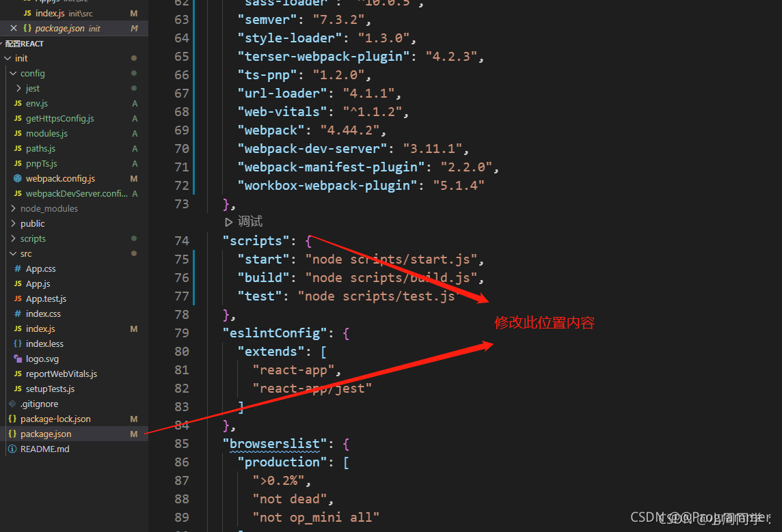The width and height of the screenshot is (782, 532).
Task: Collapse the config folder
Action: point(13,73)
